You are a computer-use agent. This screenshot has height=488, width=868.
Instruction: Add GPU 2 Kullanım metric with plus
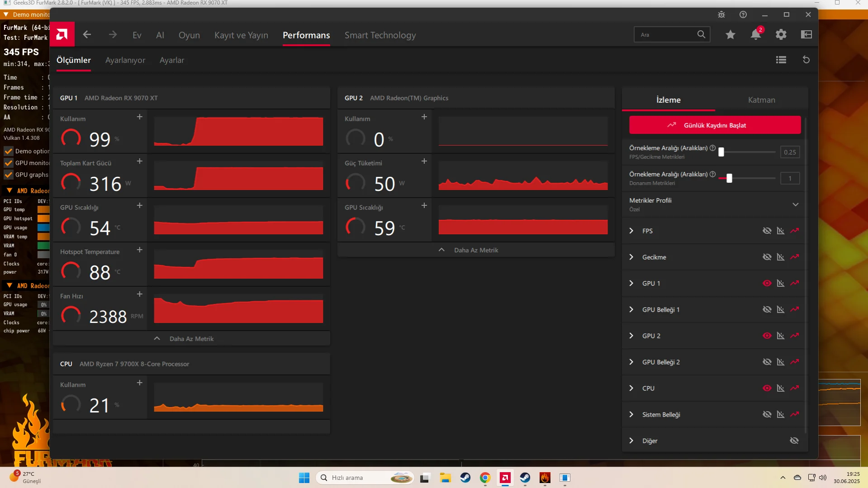click(424, 117)
